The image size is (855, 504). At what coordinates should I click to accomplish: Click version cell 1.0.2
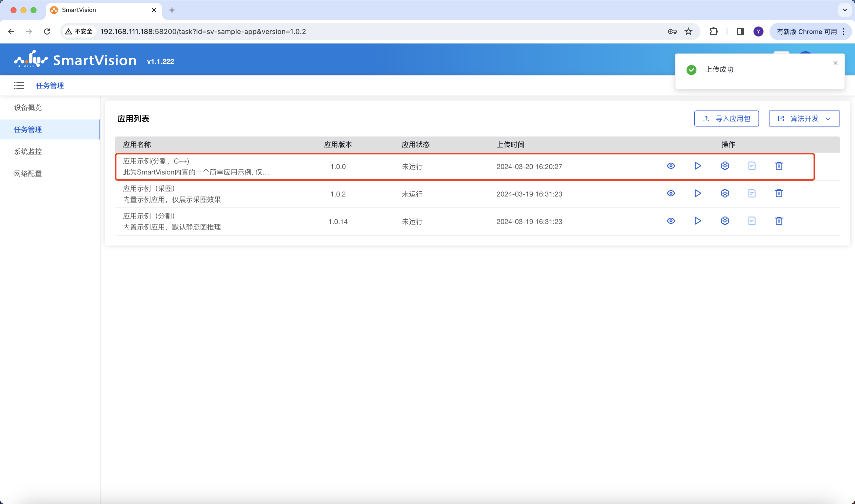click(x=338, y=194)
